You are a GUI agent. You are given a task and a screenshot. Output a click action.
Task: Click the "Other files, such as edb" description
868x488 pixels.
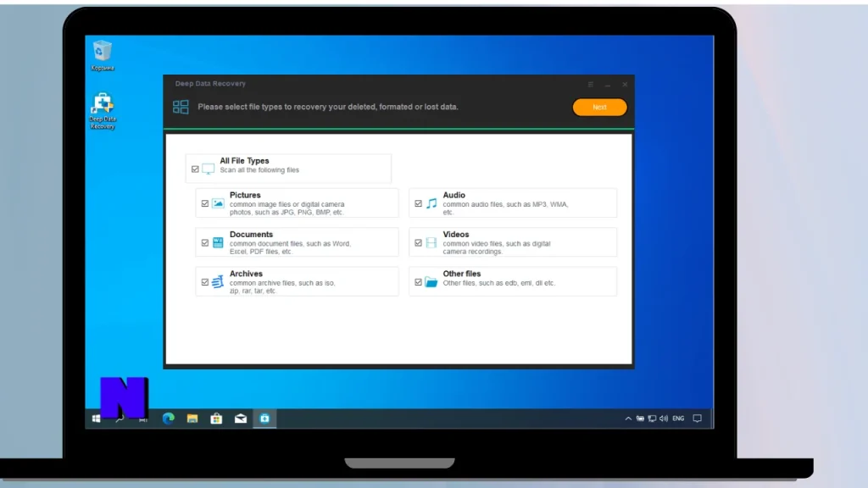pos(498,283)
